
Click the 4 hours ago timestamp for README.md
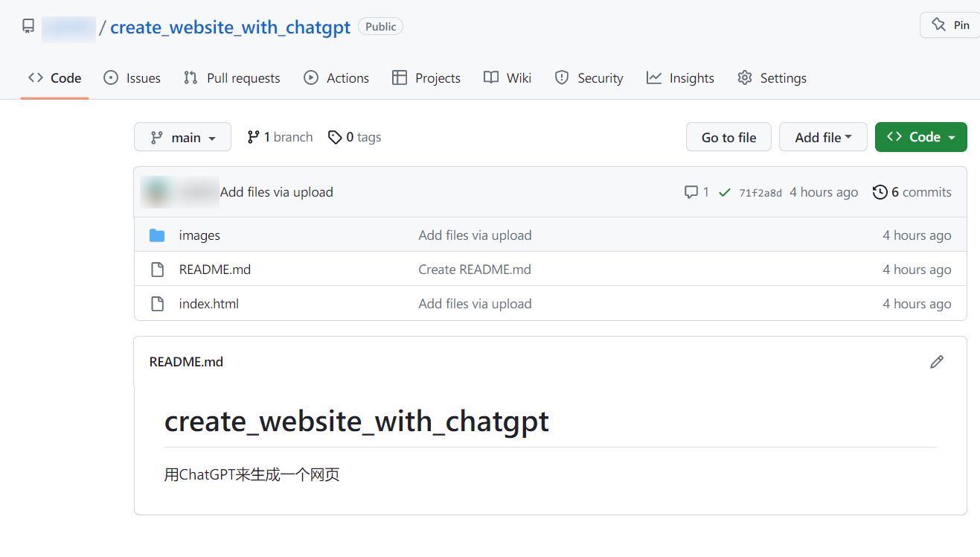(917, 270)
